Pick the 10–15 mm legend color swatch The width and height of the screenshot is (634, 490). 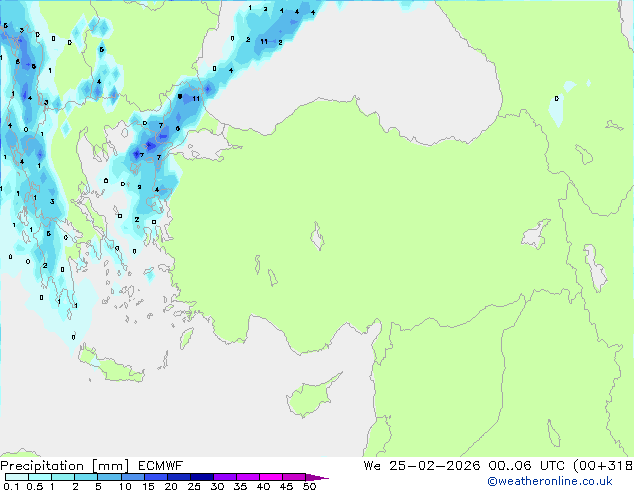132,477
